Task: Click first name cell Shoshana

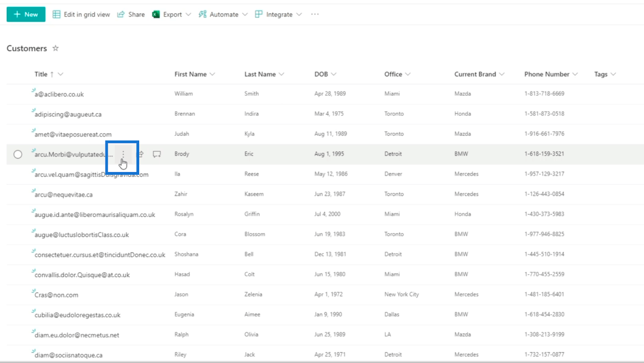Action: click(x=186, y=254)
